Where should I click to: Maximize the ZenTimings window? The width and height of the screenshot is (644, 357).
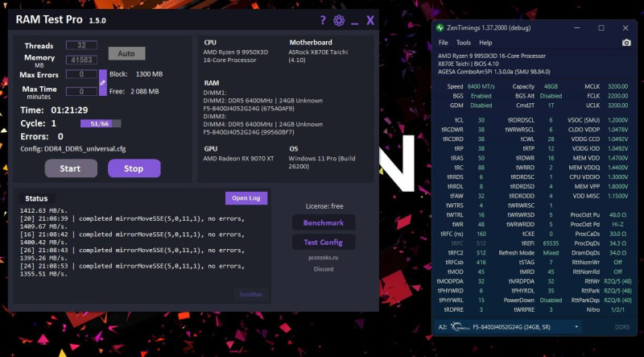click(x=601, y=28)
